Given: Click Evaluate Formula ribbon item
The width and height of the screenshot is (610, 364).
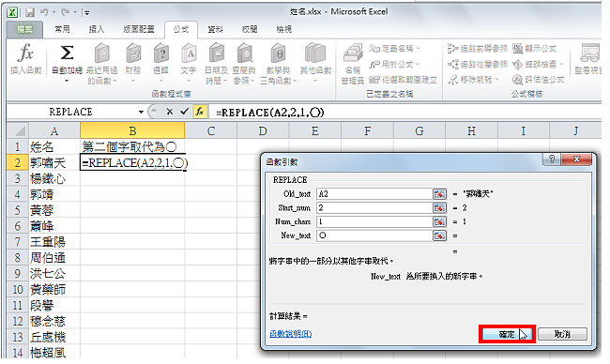Looking at the screenshot, I should (539, 80).
